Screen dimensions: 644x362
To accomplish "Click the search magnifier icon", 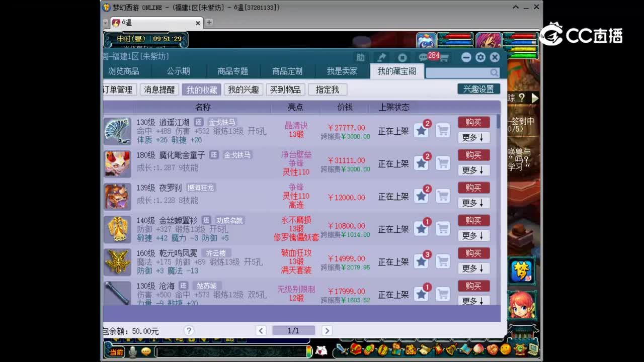I will pos(494,72).
